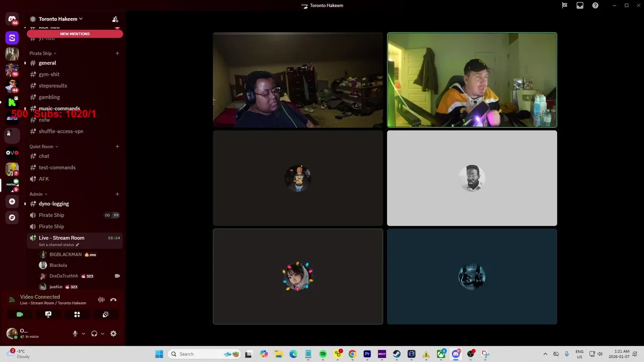
Task: Add channel to Admin category
Action: point(117,194)
